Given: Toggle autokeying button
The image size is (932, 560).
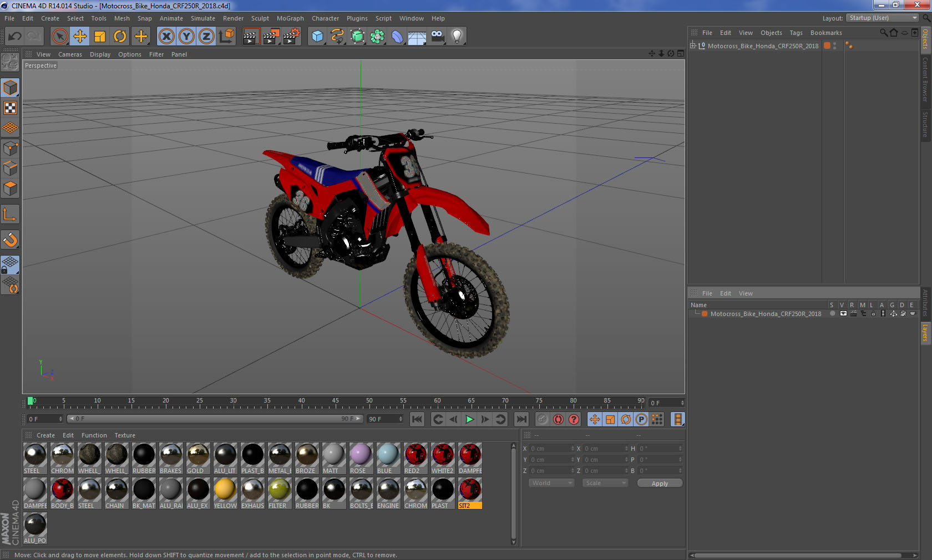Looking at the screenshot, I should [x=558, y=419].
